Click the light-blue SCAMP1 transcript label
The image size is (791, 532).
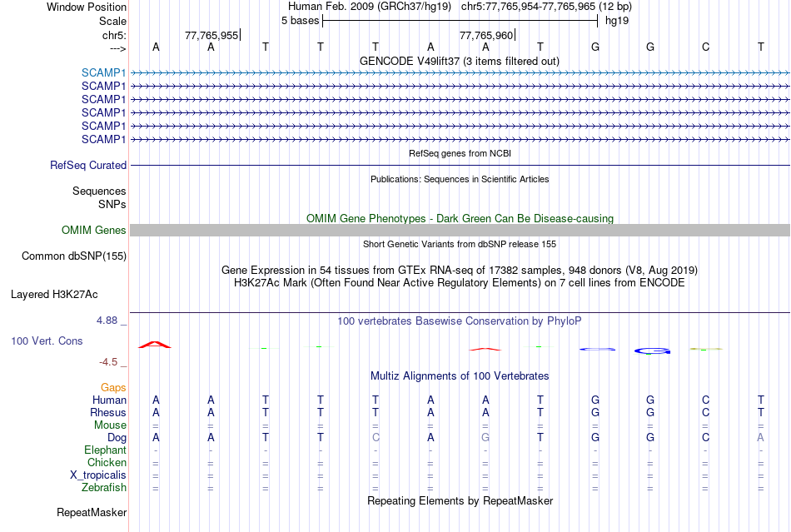[x=103, y=72]
